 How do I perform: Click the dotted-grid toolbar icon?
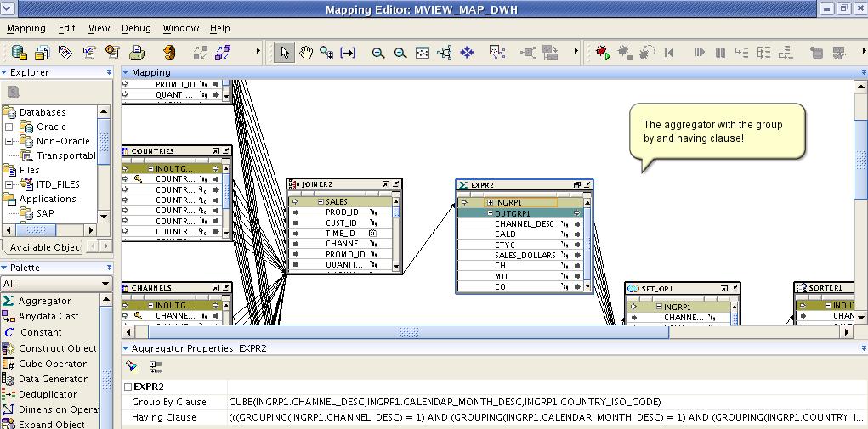(423, 53)
